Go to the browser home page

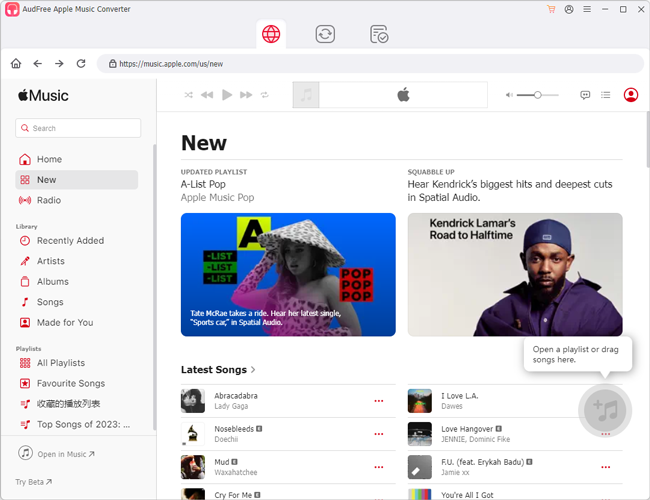[x=16, y=63]
